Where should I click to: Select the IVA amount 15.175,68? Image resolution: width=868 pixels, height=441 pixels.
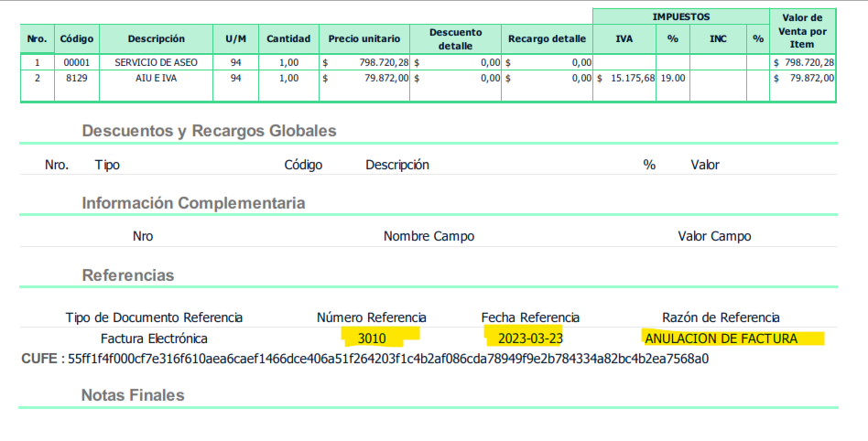(626, 79)
